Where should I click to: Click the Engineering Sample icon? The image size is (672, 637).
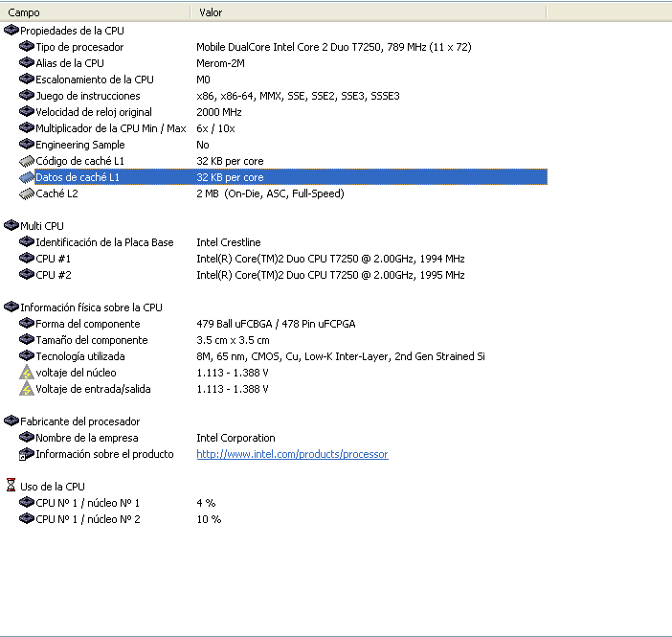[27, 144]
